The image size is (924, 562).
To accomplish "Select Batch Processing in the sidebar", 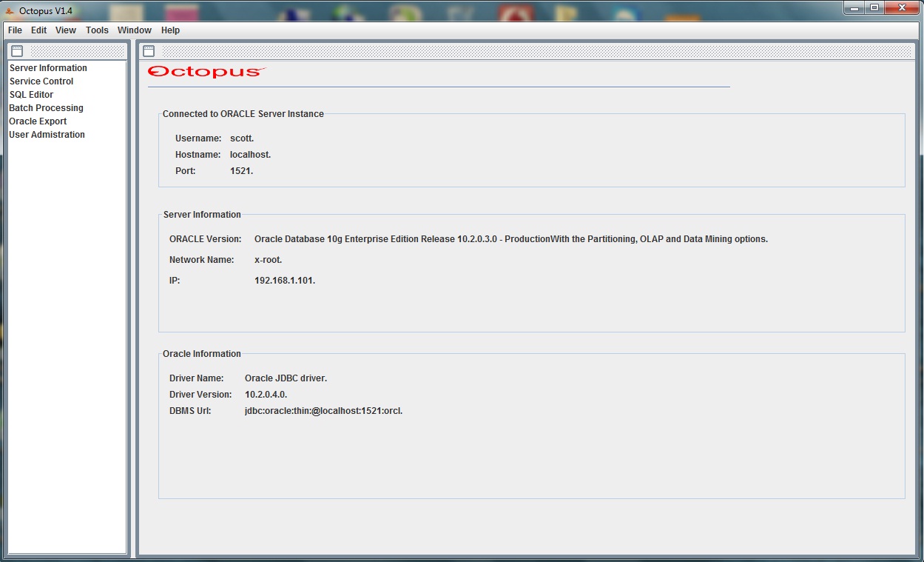I will (x=46, y=108).
